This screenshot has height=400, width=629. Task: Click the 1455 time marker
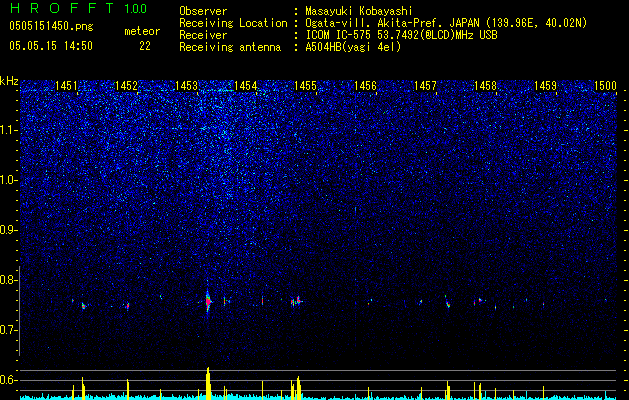pos(305,85)
